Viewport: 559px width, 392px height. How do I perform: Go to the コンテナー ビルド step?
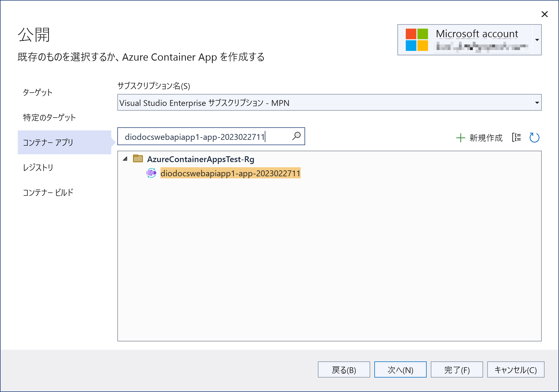tap(48, 192)
